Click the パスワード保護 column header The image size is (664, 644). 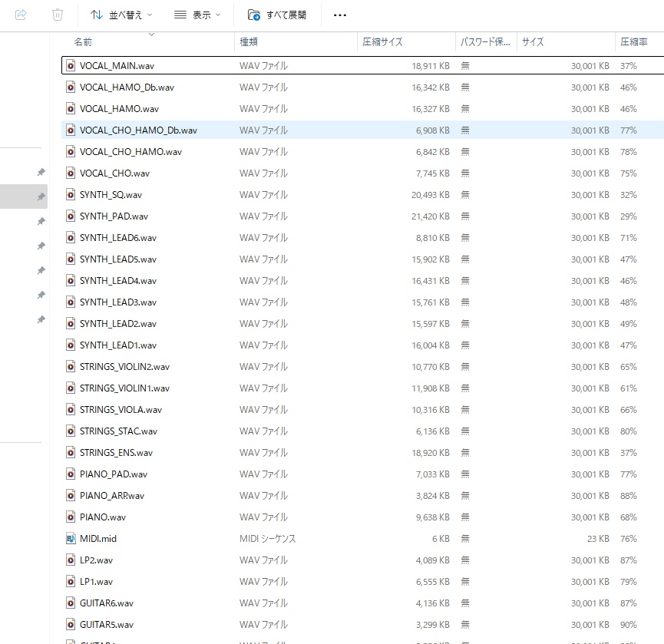[x=485, y=42]
